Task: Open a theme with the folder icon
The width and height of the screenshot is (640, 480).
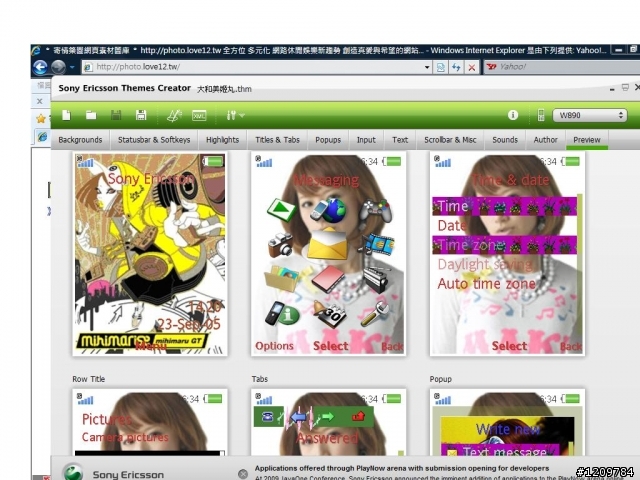Action: [91, 116]
